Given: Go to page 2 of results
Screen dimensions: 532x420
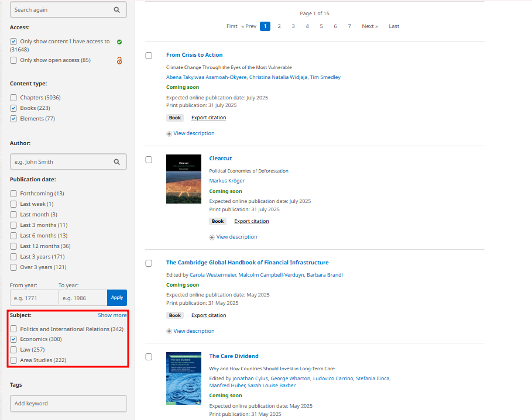Looking at the screenshot, I should coord(279,26).
